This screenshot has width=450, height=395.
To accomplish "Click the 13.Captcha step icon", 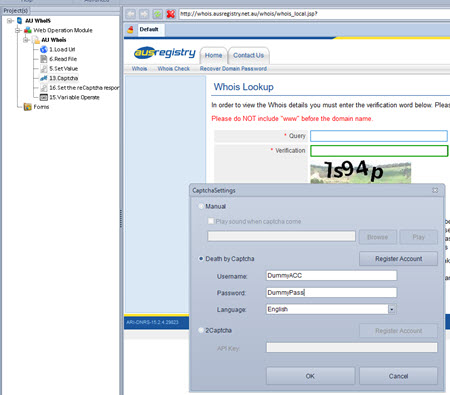I will coord(44,78).
